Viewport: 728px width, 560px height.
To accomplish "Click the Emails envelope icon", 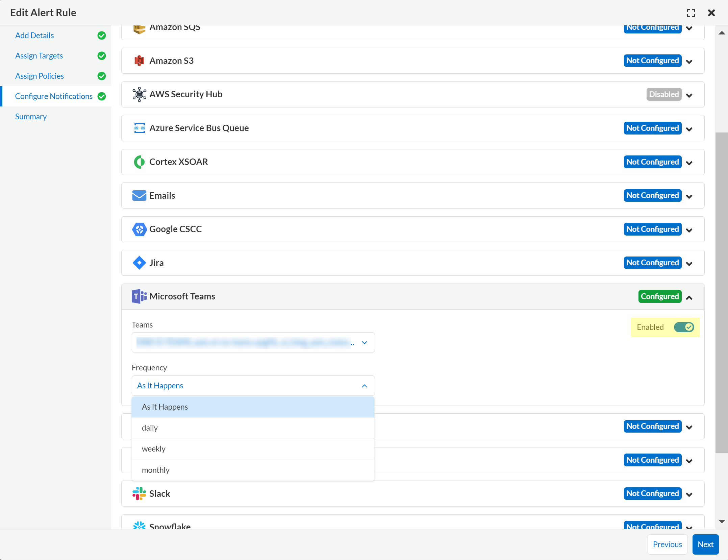I will pyautogui.click(x=139, y=196).
